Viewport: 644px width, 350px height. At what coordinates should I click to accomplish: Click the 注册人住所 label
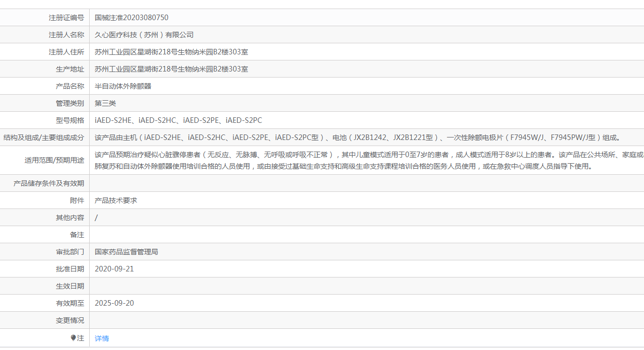[x=67, y=52]
